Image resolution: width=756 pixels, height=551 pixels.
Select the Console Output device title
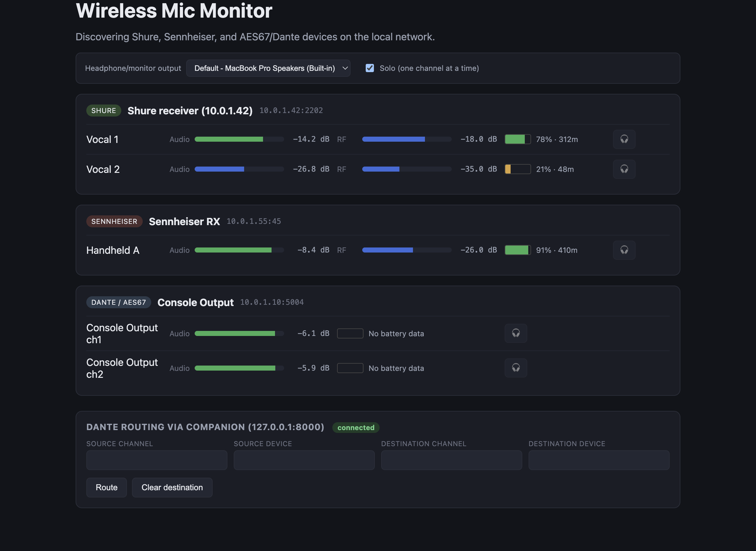[196, 303]
